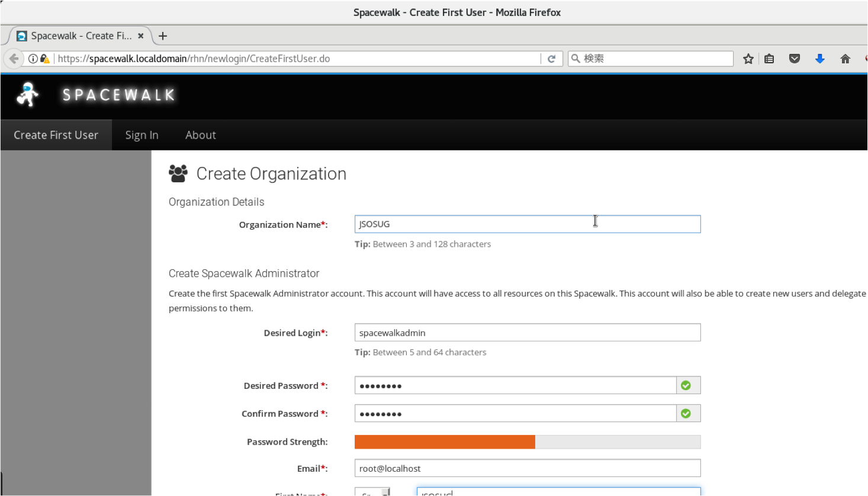Open the Pocket icon in the toolbar
The height and width of the screenshot is (496, 868).
795,59
